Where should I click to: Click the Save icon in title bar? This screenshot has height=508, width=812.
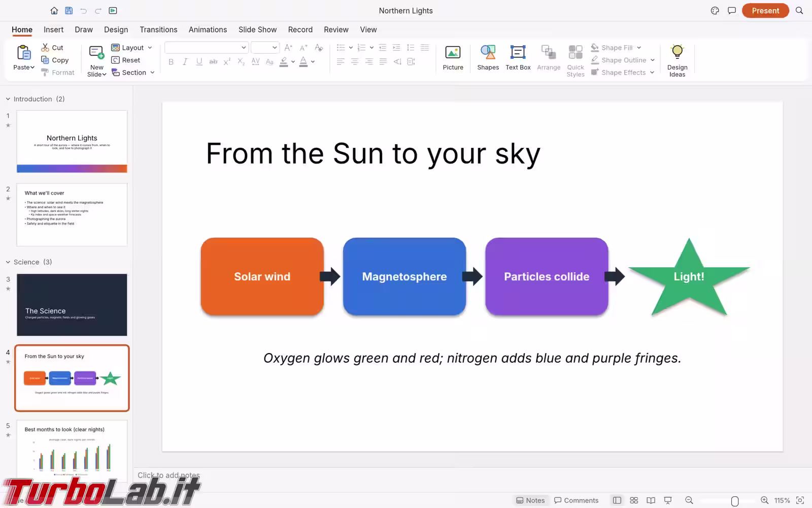pos(69,11)
